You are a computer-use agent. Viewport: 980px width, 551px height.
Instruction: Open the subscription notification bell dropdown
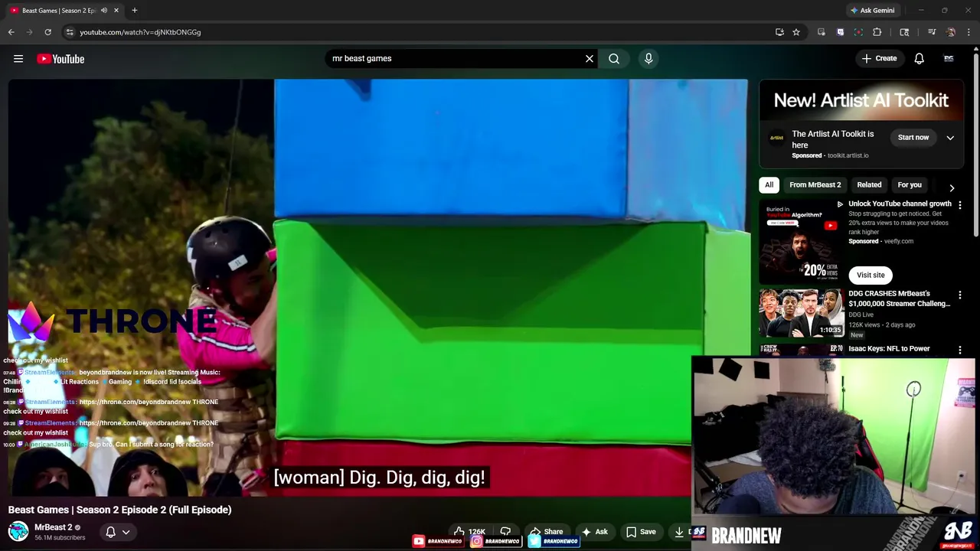point(117,532)
